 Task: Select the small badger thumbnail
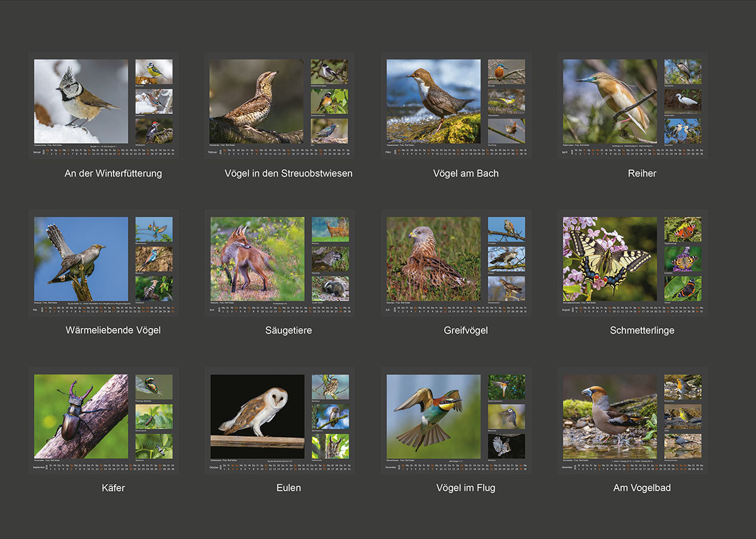(330, 287)
